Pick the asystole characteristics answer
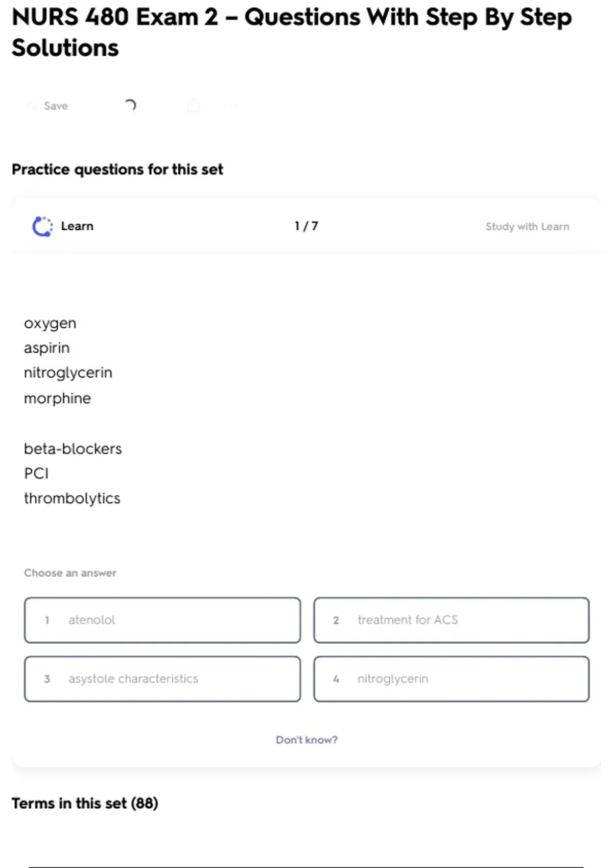613x868 pixels. (x=162, y=679)
